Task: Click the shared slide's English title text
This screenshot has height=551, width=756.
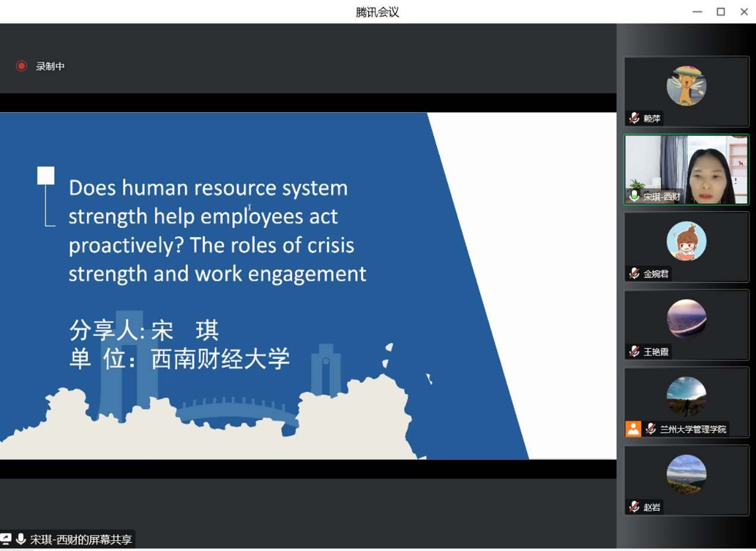Action: tap(217, 230)
